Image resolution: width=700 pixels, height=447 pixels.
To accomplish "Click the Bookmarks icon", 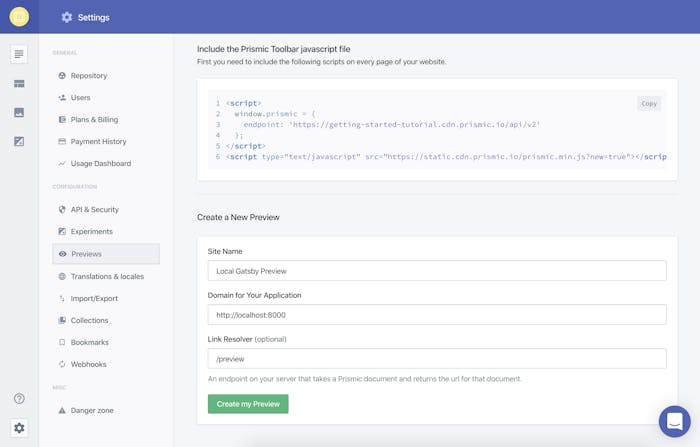I will tap(62, 342).
